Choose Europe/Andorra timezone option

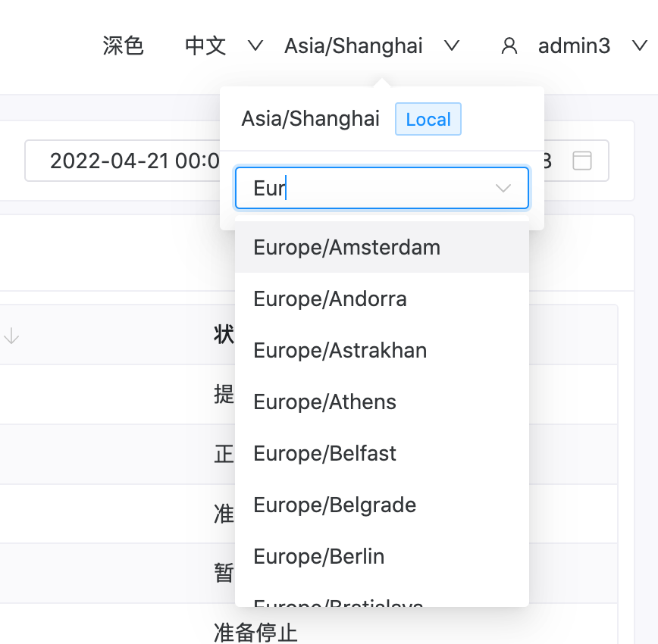[330, 299]
